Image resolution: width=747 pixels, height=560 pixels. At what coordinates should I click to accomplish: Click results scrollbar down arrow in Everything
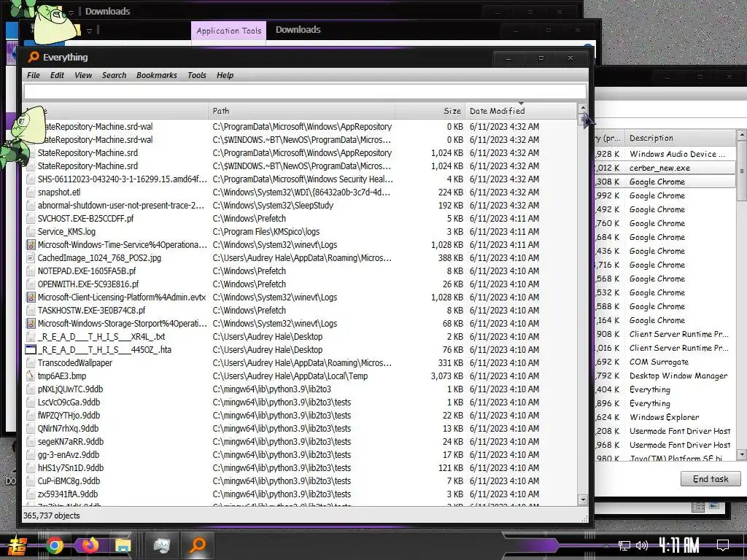[583, 499]
